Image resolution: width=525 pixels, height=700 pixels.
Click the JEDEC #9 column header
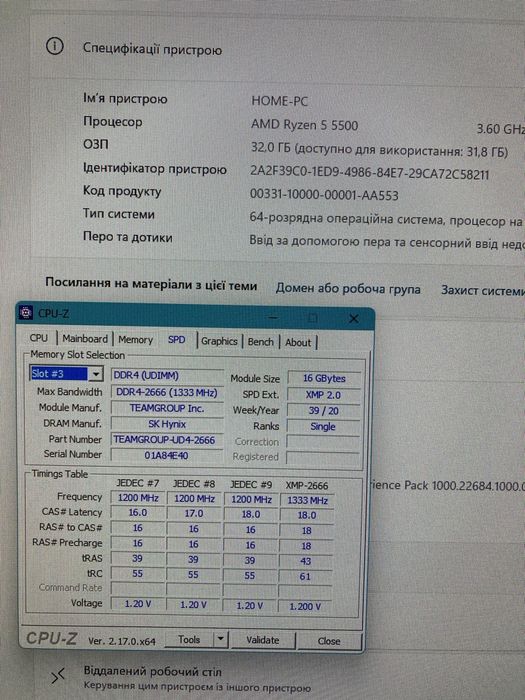pyautogui.click(x=251, y=484)
